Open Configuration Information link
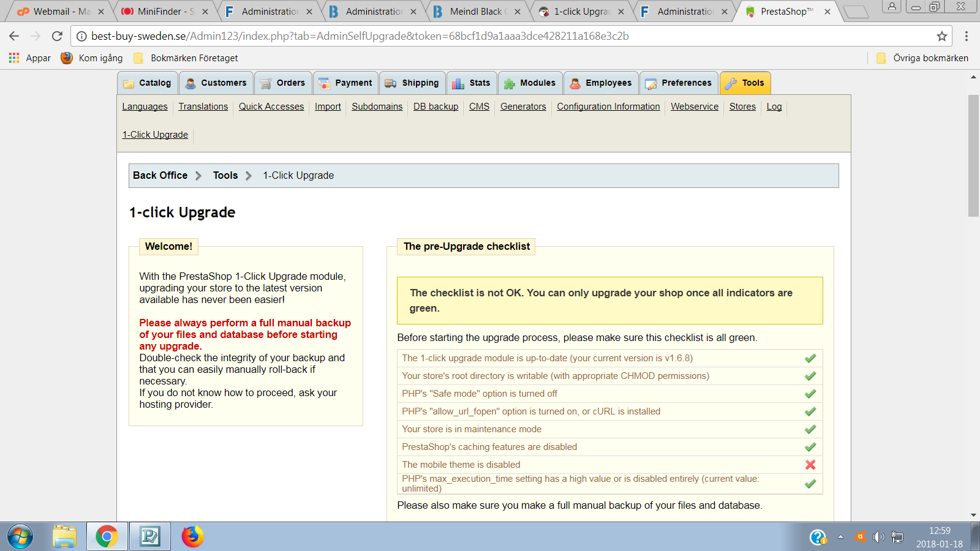Image resolution: width=980 pixels, height=551 pixels. pyautogui.click(x=608, y=107)
